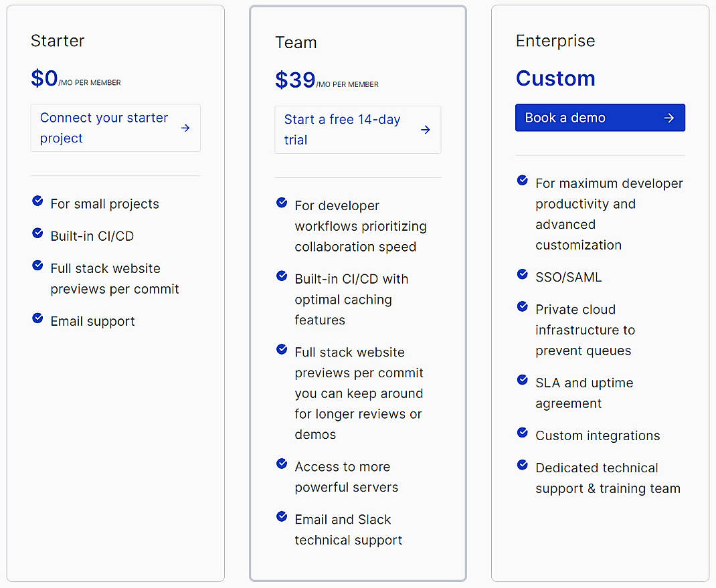Click the Team plan heading
This screenshot has height=588, width=716.
point(296,42)
